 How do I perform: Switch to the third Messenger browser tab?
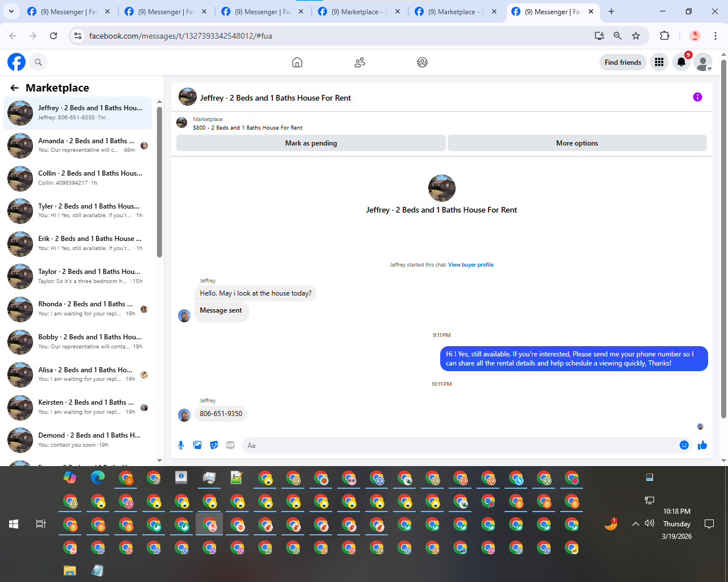tap(262, 11)
